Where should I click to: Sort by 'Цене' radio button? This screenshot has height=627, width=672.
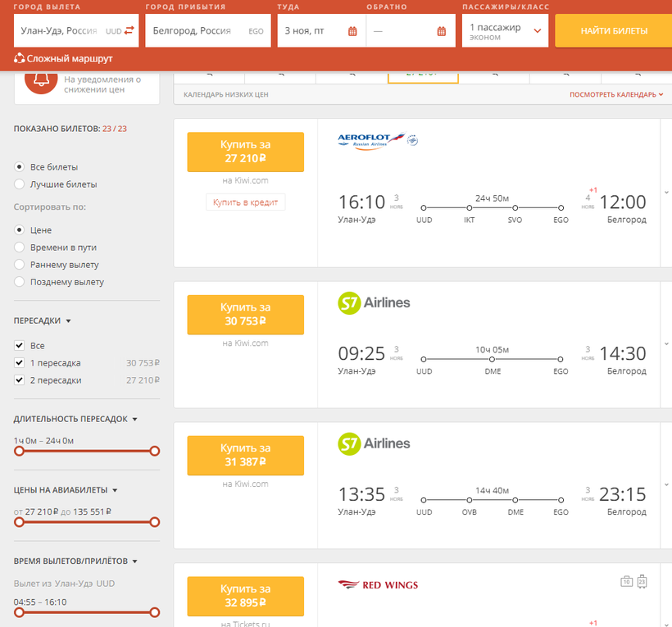(20, 229)
